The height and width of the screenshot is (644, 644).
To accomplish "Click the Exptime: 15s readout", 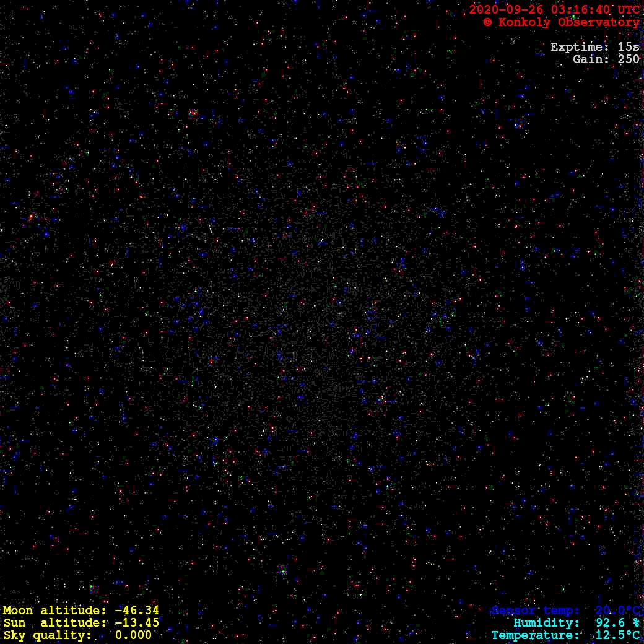I will click(594, 47).
